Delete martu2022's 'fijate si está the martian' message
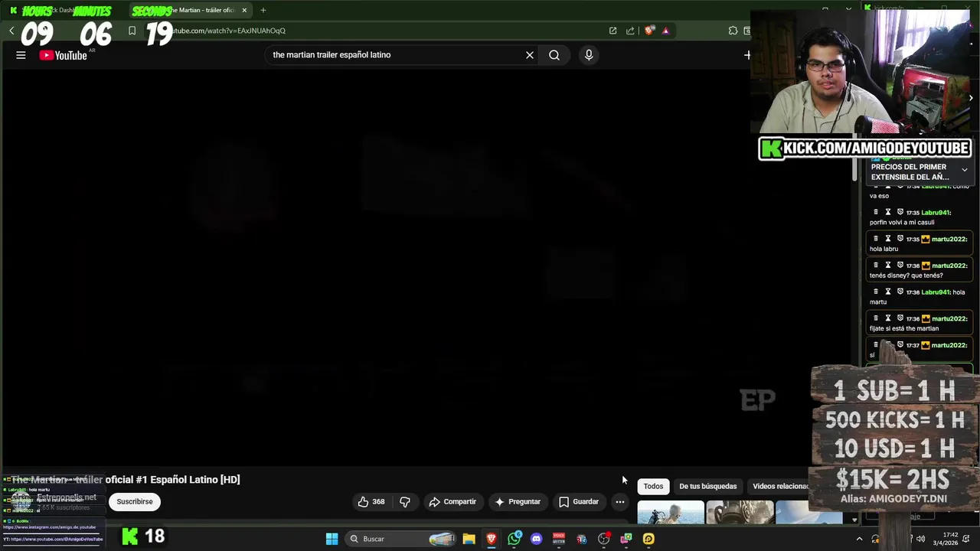Image resolution: width=980 pixels, height=551 pixels. coord(876,318)
